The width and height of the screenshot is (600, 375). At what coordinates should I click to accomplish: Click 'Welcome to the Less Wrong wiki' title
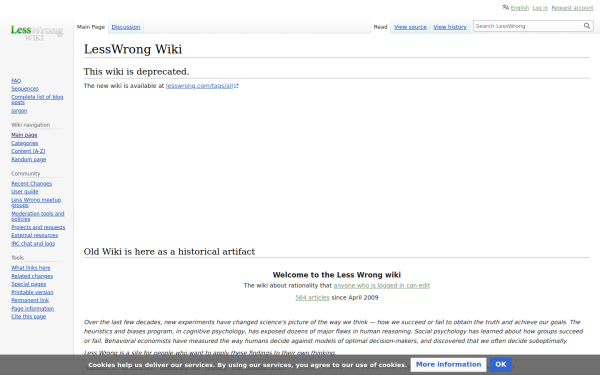coord(337,275)
